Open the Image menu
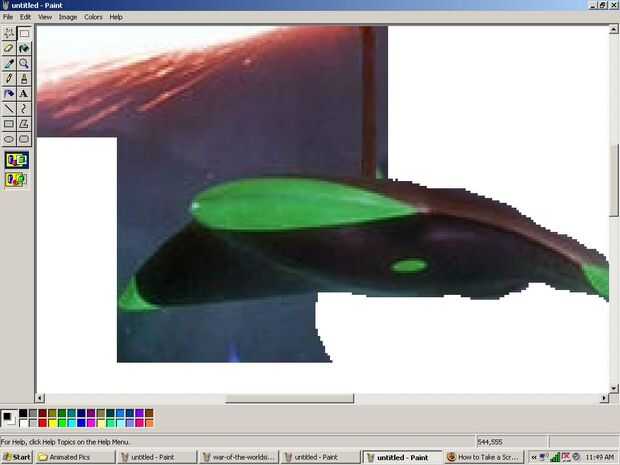620x465 pixels. click(68, 17)
